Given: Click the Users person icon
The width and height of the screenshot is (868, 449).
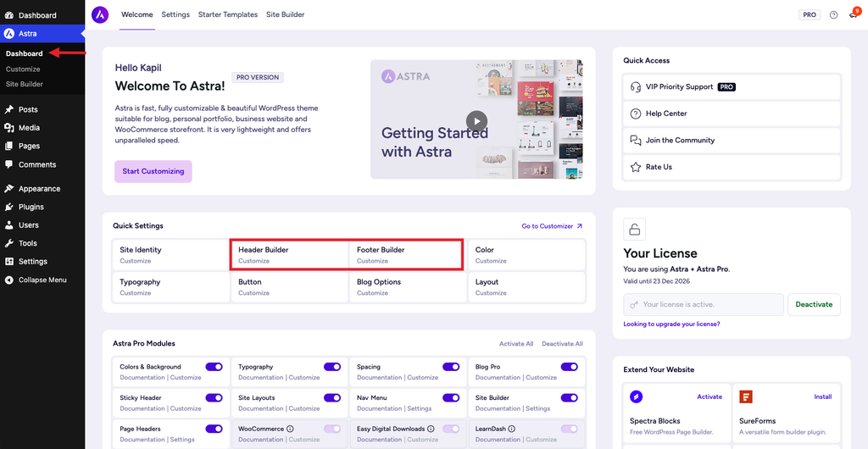Looking at the screenshot, I should (x=8, y=225).
